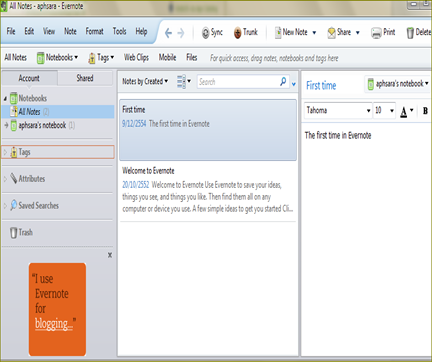Click the Files shortcut
The width and height of the screenshot is (432, 362).
click(x=192, y=57)
